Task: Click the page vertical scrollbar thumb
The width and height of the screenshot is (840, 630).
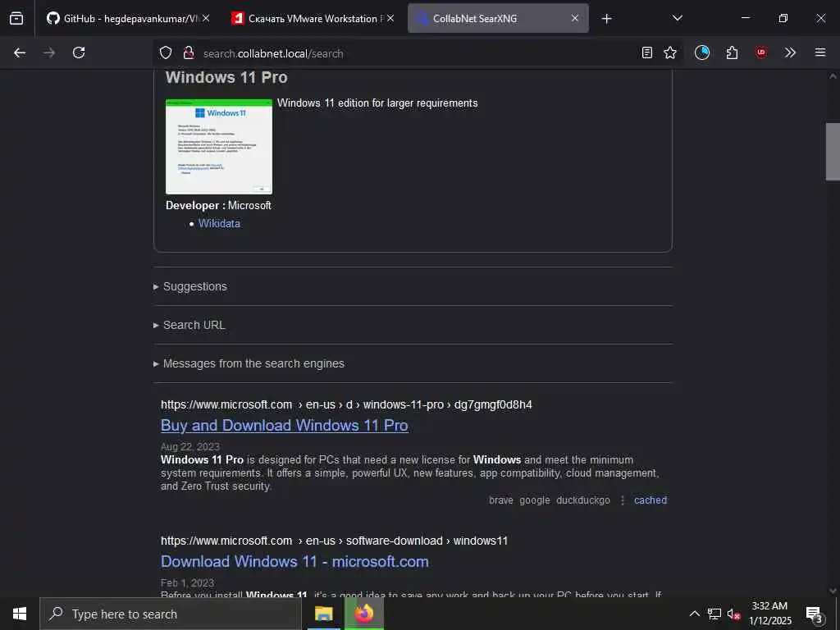Action: pos(833,152)
